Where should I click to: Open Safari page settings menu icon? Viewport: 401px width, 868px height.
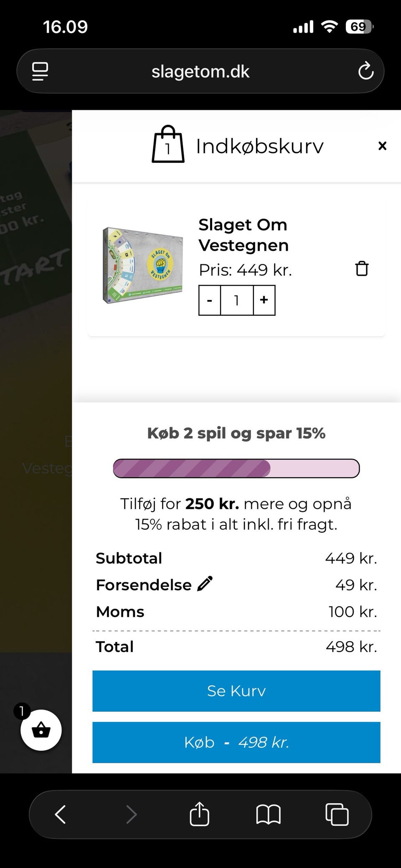coord(40,71)
